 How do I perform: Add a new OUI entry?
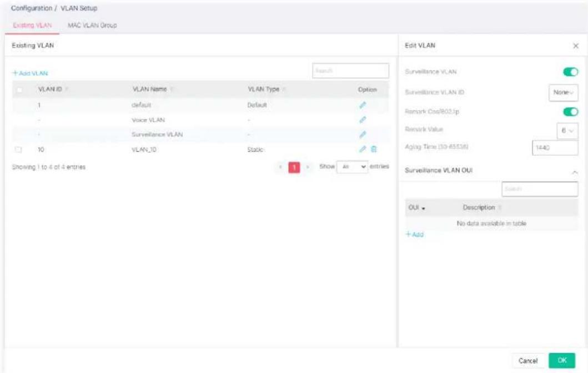click(414, 235)
